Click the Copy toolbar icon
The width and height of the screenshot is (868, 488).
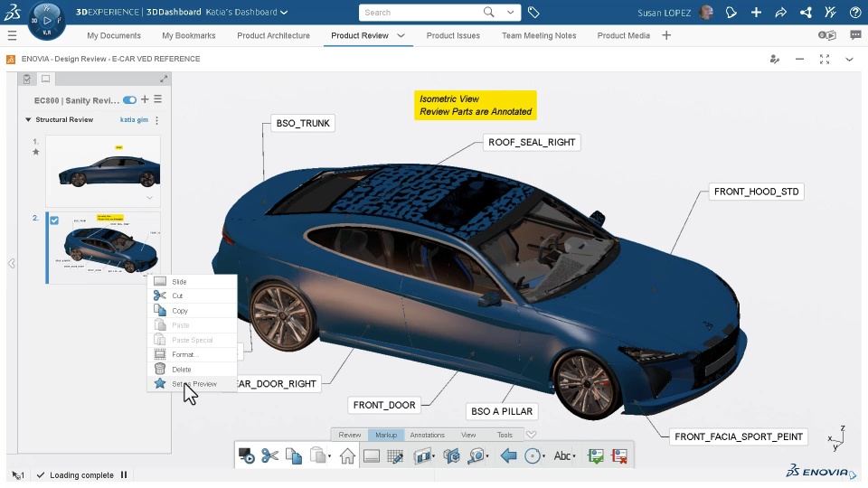point(293,455)
